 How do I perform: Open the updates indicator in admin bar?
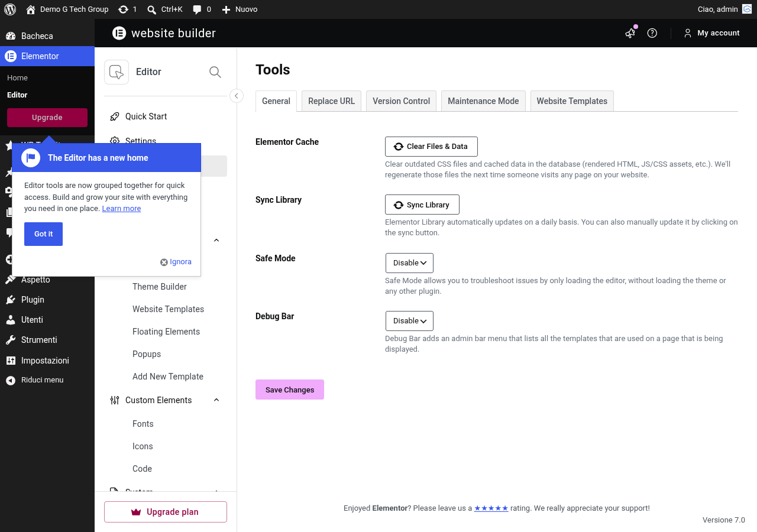127,9
